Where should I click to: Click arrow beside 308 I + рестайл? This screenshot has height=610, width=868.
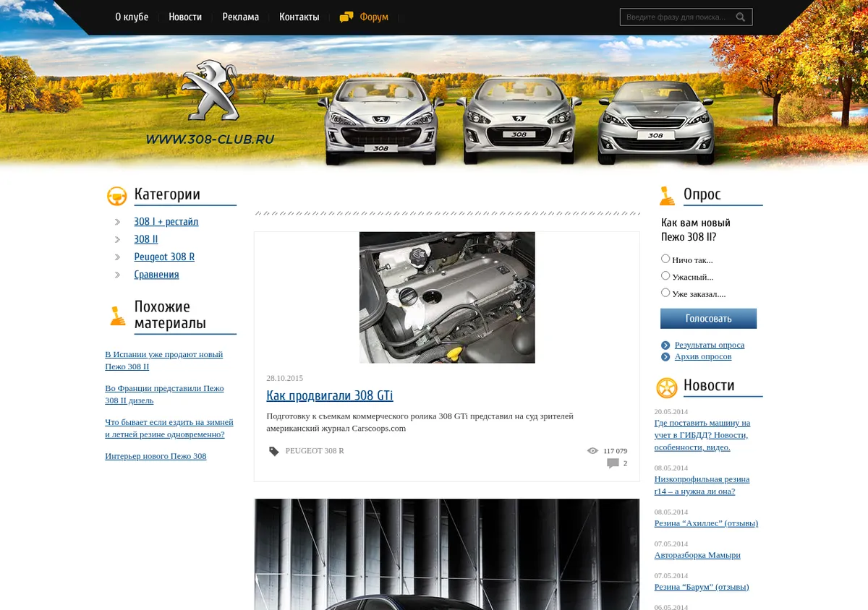(x=117, y=222)
